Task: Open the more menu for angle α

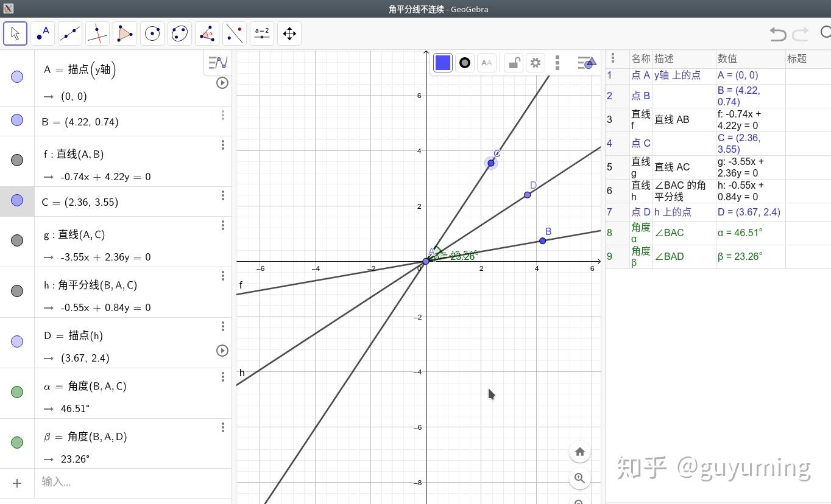Action: [x=223, y=377]
